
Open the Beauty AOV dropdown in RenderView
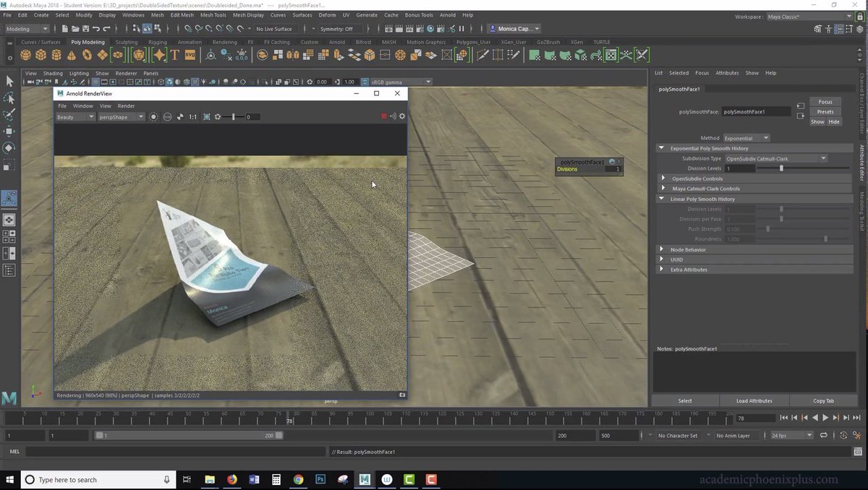[x=75, y=116]
